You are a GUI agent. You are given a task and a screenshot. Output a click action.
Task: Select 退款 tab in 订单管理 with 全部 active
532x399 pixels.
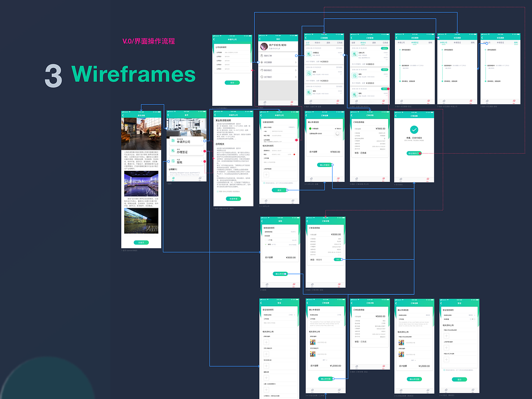tap(328, 43)
